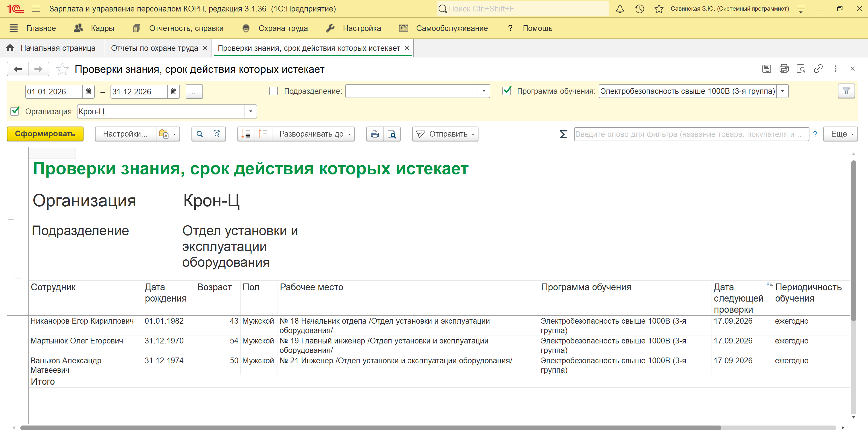Click the get link chain icon
The width and height of the screenshot is (868, 439).
click(818, 69)
